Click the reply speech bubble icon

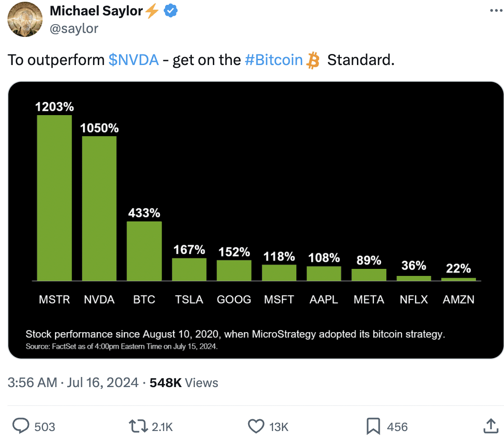coord(21,426)
